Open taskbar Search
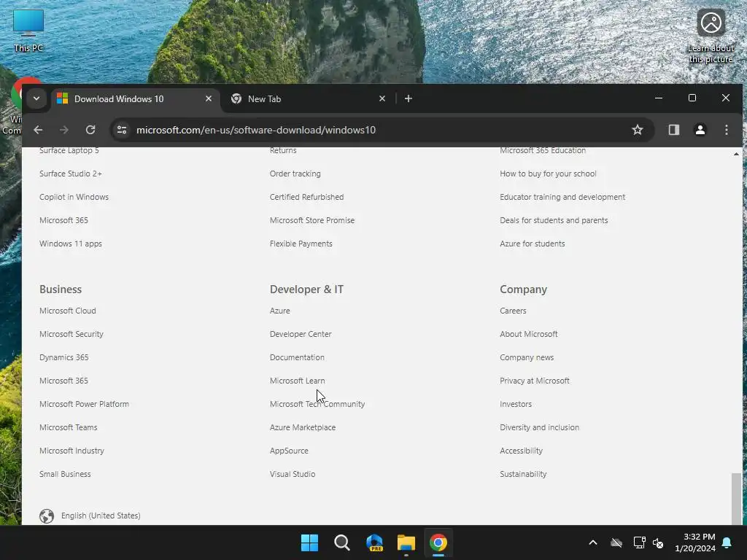Image resolution: width=747 pixels, height=560 pixels. click(341, 542)
